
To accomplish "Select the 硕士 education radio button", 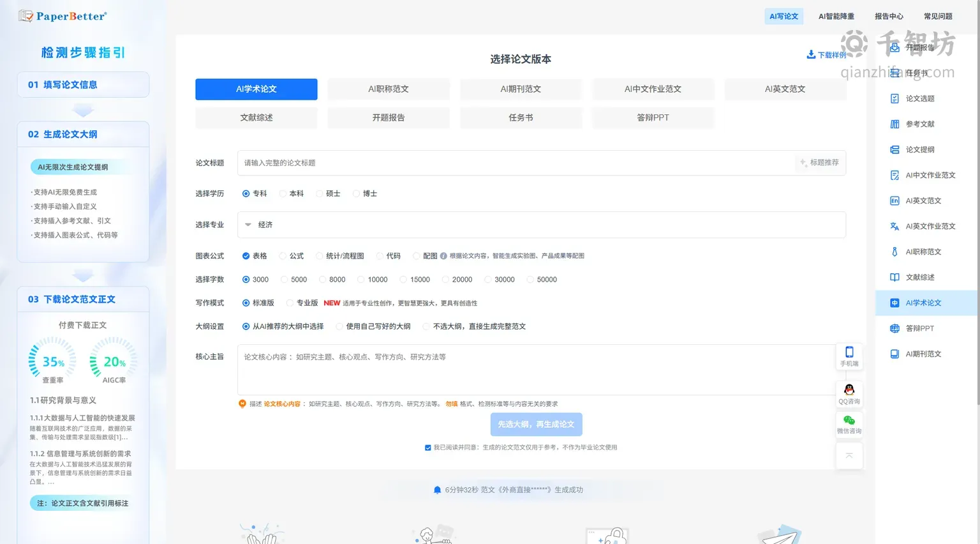I will [320, 193].
